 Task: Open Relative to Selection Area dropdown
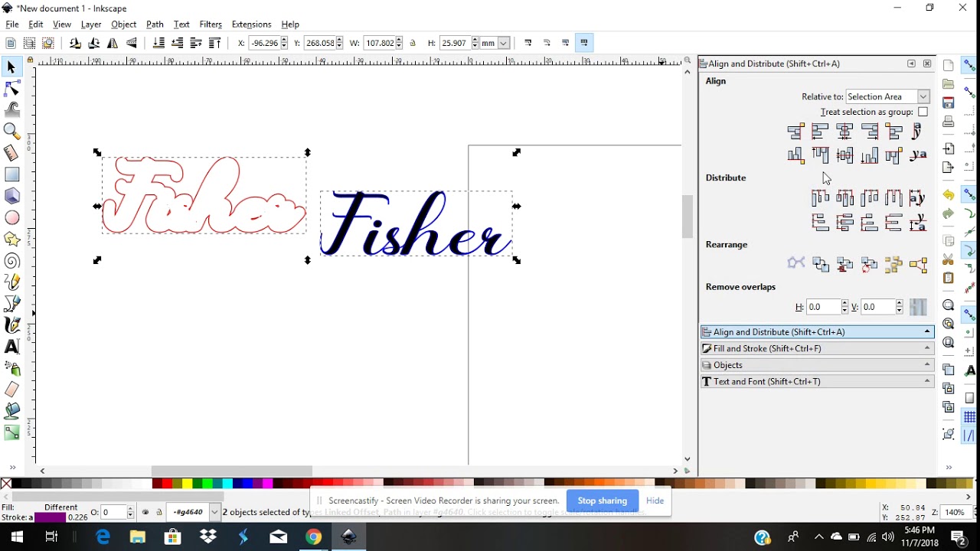tap(887, 96)
